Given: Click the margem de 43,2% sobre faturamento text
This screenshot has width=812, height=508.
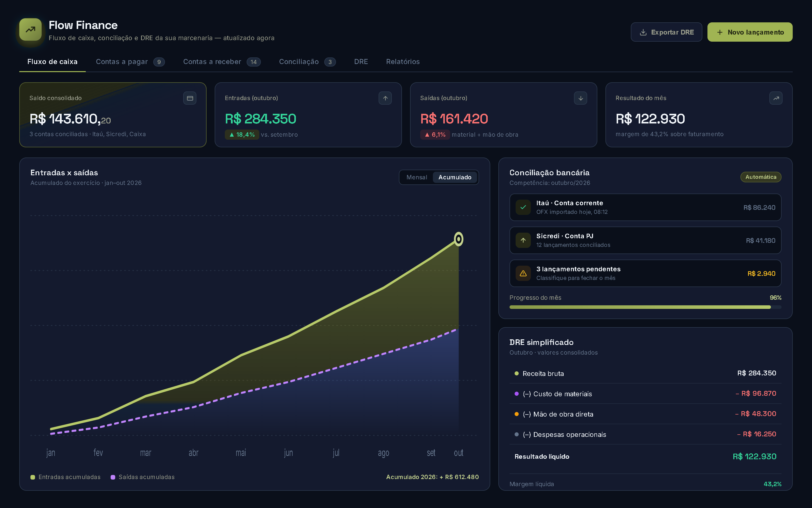Looking at the screenshot, I should coord(669,134).
